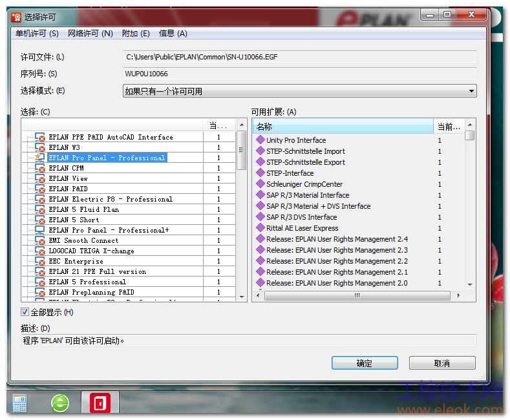Screen dimensions: 510x420
Task: Select SAP R/3 Material Interface extension
Action: (x=308, y=195)
